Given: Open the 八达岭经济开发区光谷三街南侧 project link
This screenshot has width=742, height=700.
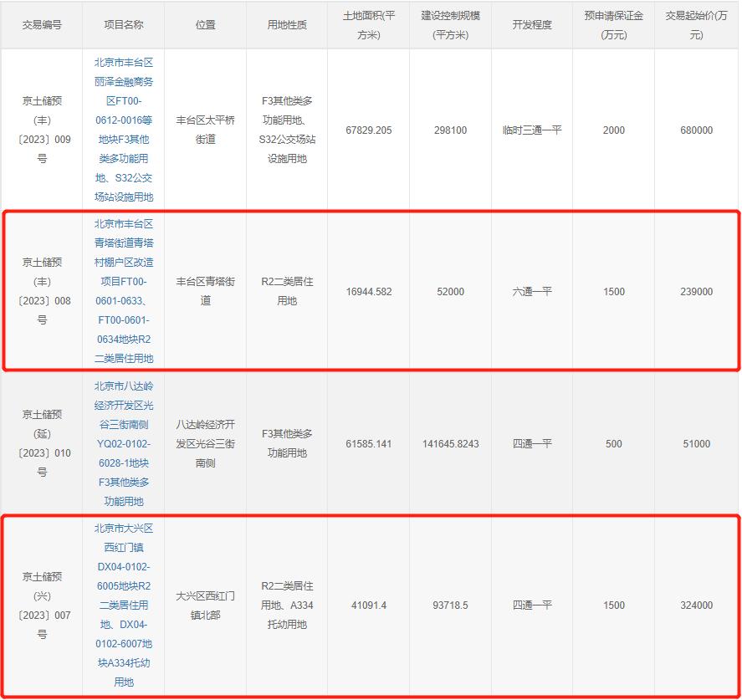Looking at the screenshot, I should point(123,444).
